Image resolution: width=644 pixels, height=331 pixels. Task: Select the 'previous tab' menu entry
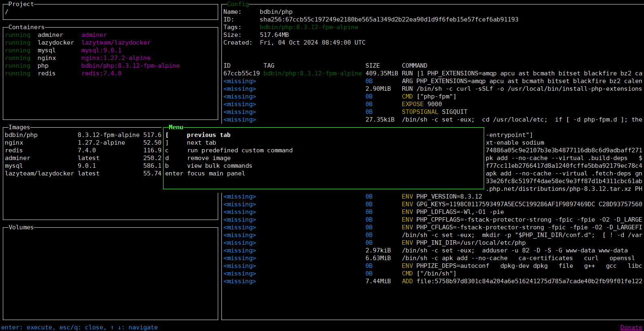(323, 135)
